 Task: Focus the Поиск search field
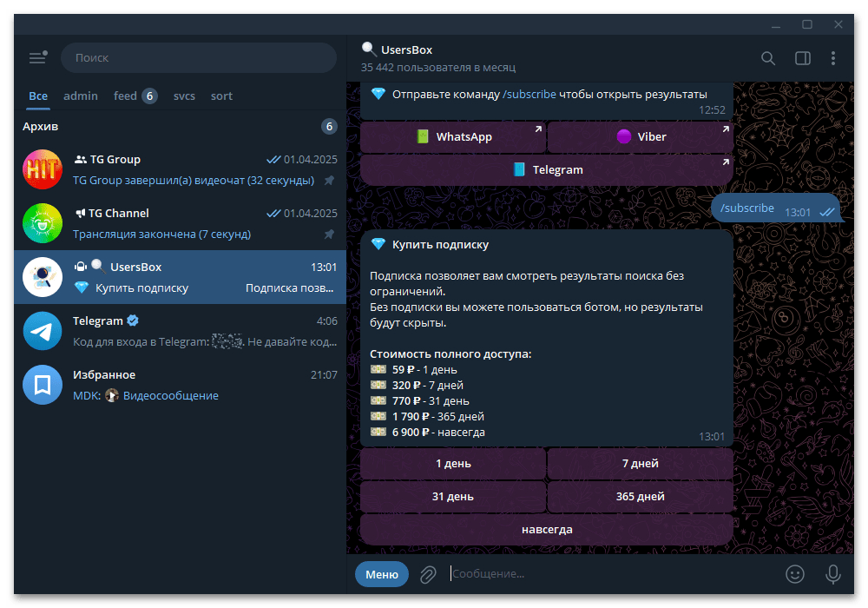[199, 57]
